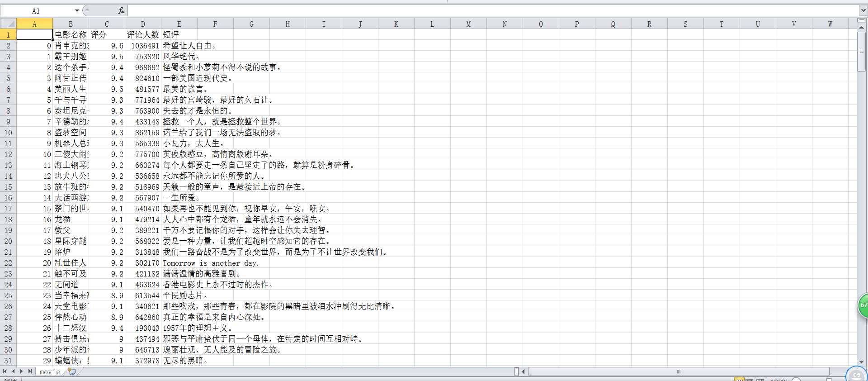
Task: Click the fx Insert Function icon
Action: (121, 10)
